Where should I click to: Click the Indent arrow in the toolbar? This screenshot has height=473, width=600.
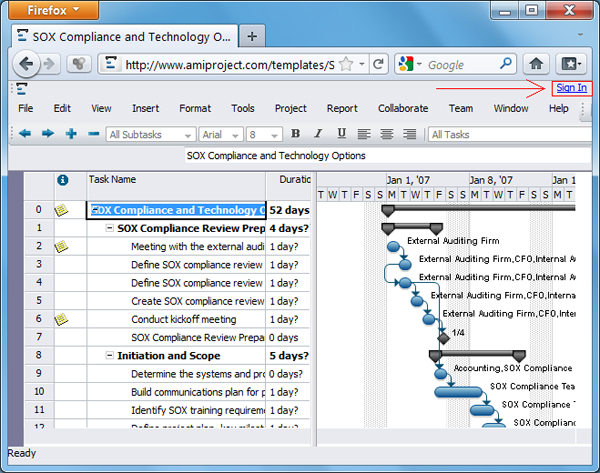click(47, 134)
